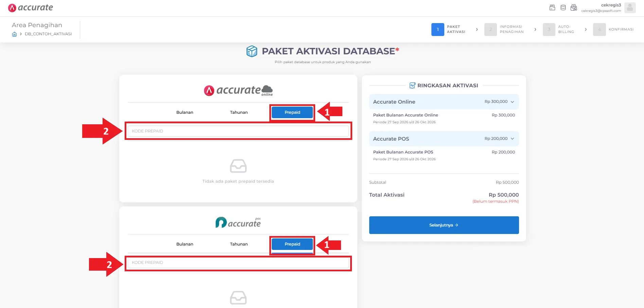Collapse the Accurate Online summary chevron

click(x=512, y=102)
